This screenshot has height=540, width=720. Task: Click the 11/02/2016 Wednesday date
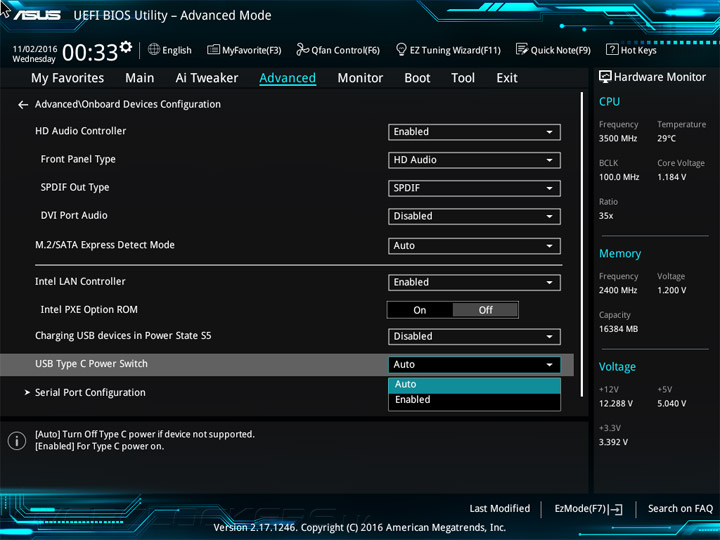coord(34,54)
